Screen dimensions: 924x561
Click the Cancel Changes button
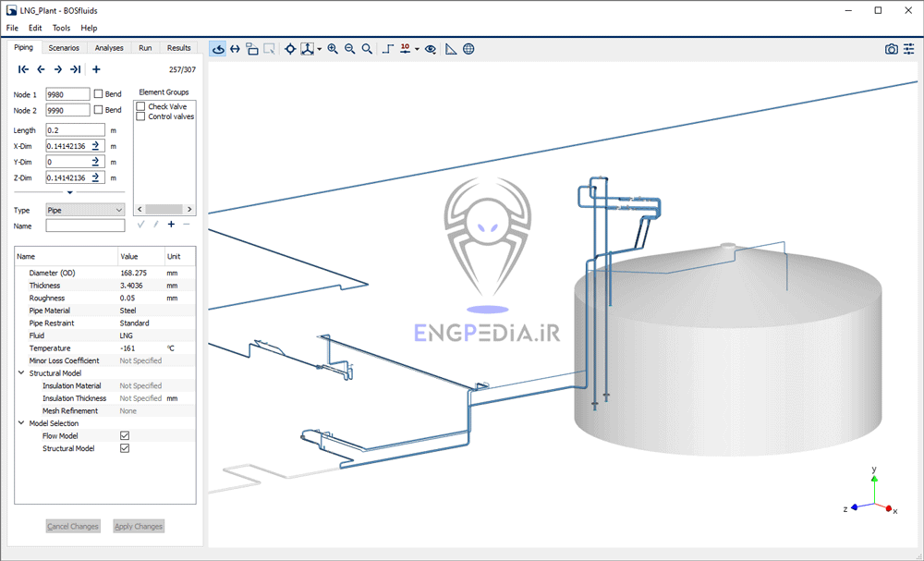pos(72,525)
